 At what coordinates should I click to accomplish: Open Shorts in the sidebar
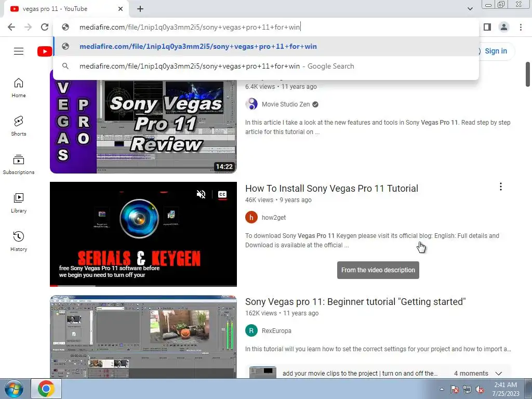19,126
